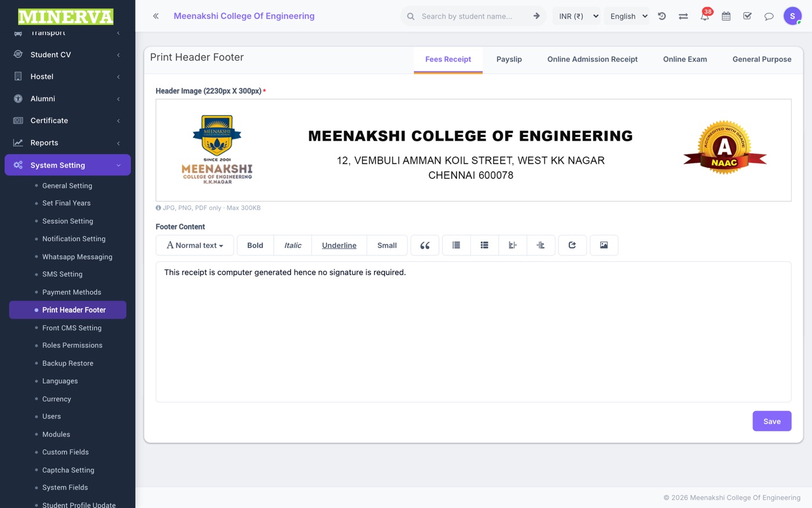Apply Italic formatting
The image size is (812, 508).
pos(293,245)
